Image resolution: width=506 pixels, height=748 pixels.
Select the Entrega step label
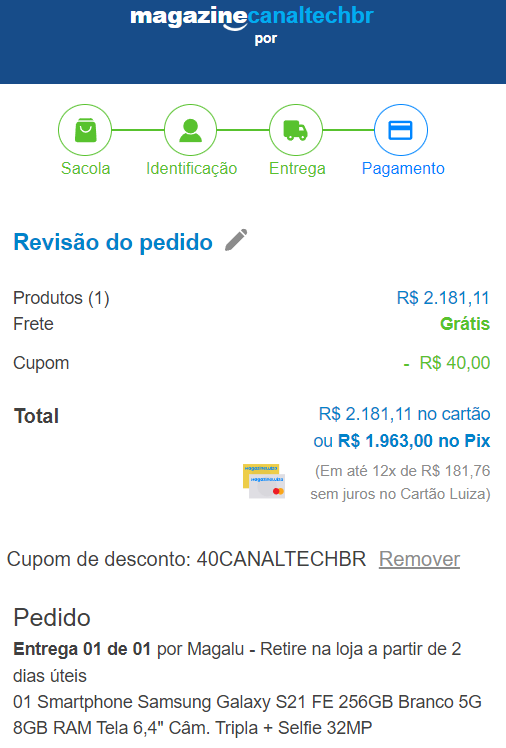(297, 168)
